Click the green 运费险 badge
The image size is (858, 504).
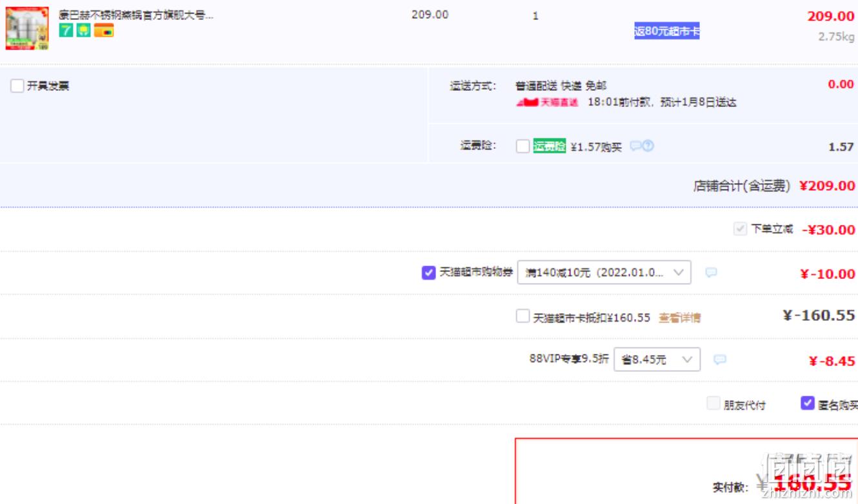point(550,146)
